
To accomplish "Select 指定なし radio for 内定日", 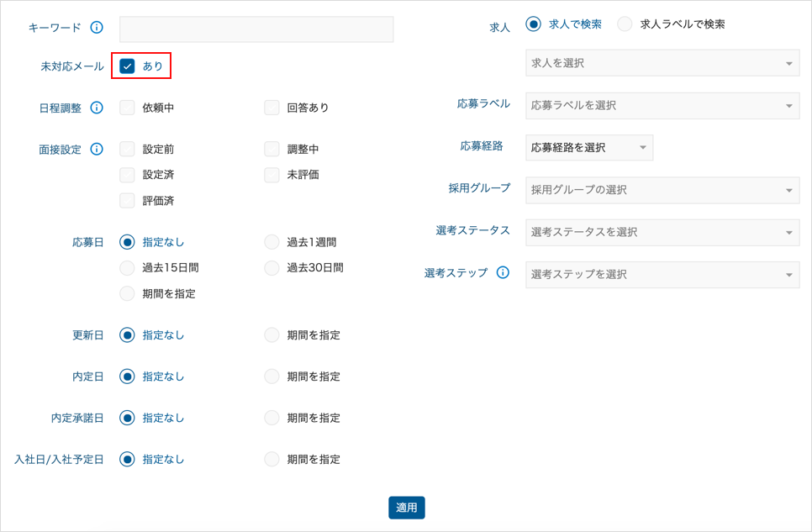I will [127, 377].
